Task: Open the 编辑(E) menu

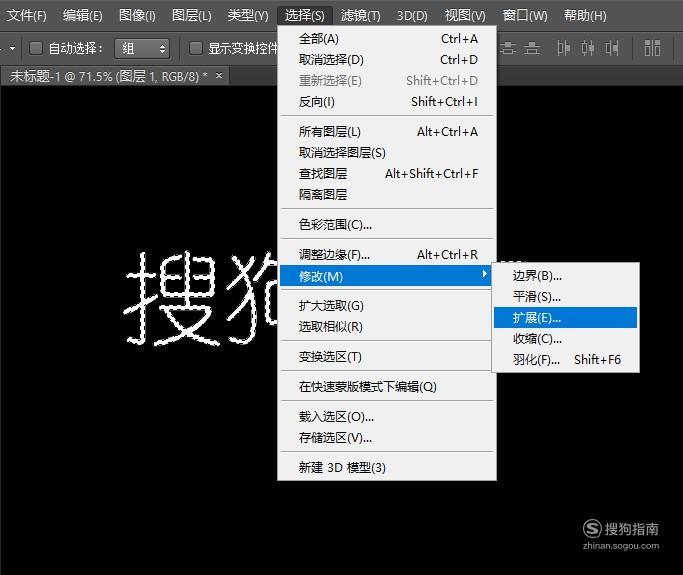Action: (82, 16)
